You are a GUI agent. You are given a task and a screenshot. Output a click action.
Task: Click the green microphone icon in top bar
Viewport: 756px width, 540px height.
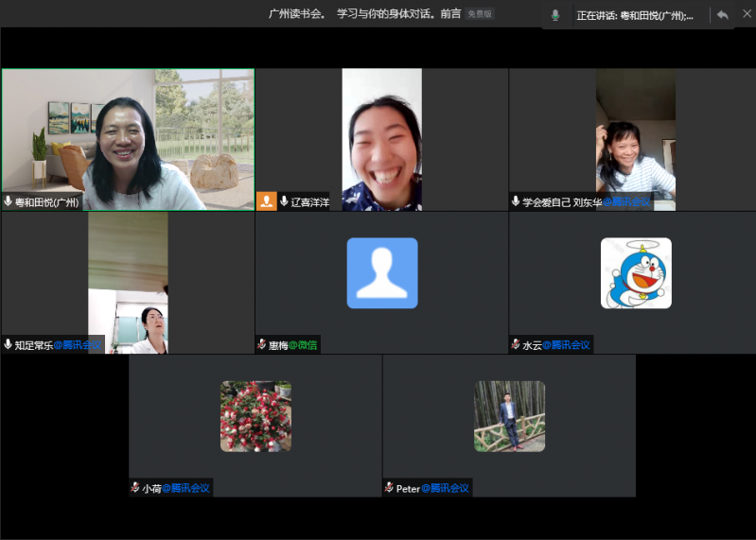click(554, 15)
